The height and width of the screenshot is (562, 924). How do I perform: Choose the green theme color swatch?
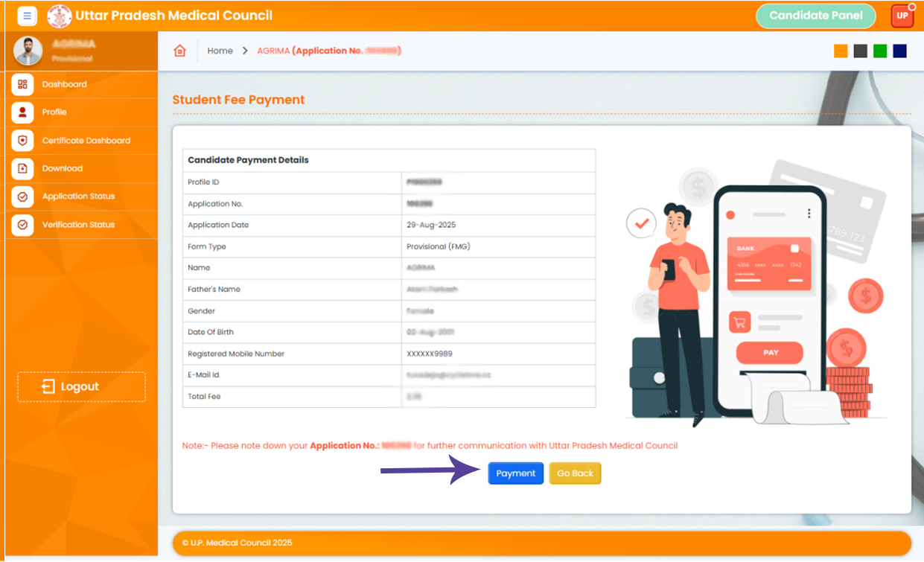(x=880, y=51)
